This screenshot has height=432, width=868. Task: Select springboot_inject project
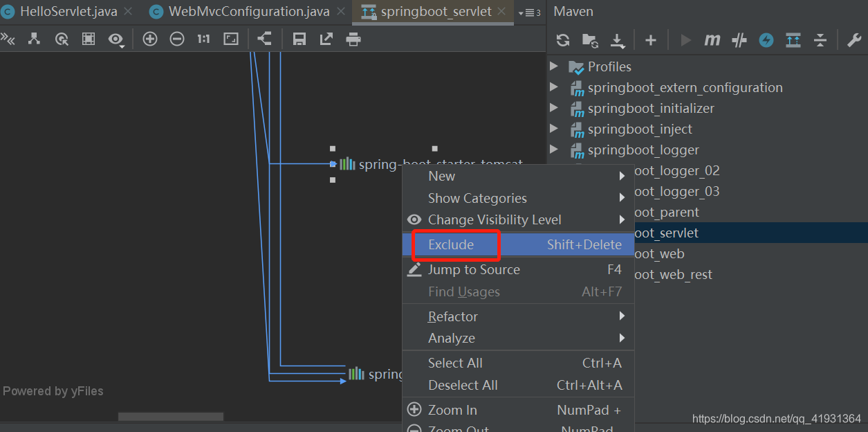pyautogui.click(x=707, y=129)
